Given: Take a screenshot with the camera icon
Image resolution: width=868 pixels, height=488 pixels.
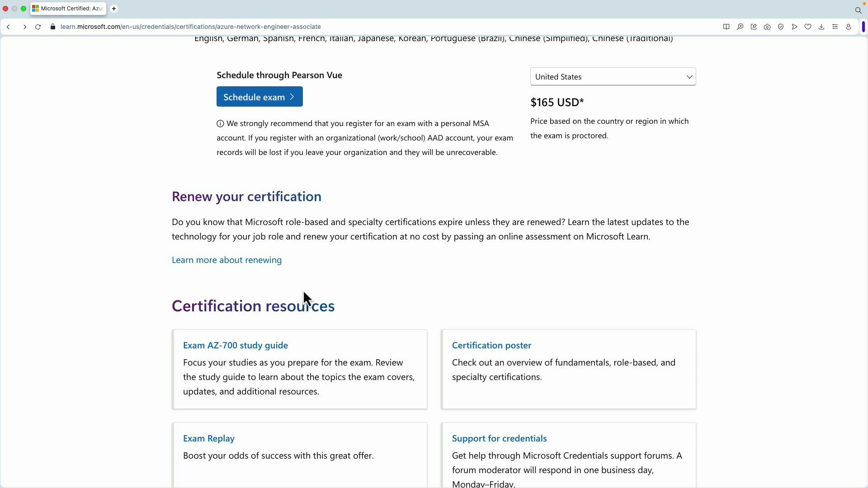Looking at the screenshot, I should pyautogui.click(x=767, y=27).
